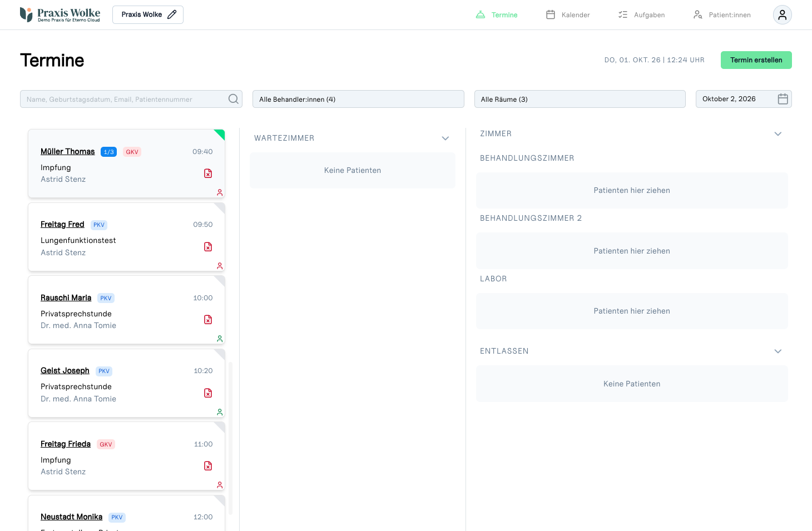Click the red document icon on Müller Thomas card
The height and width of the screenshot is (531, 812).
208,173
